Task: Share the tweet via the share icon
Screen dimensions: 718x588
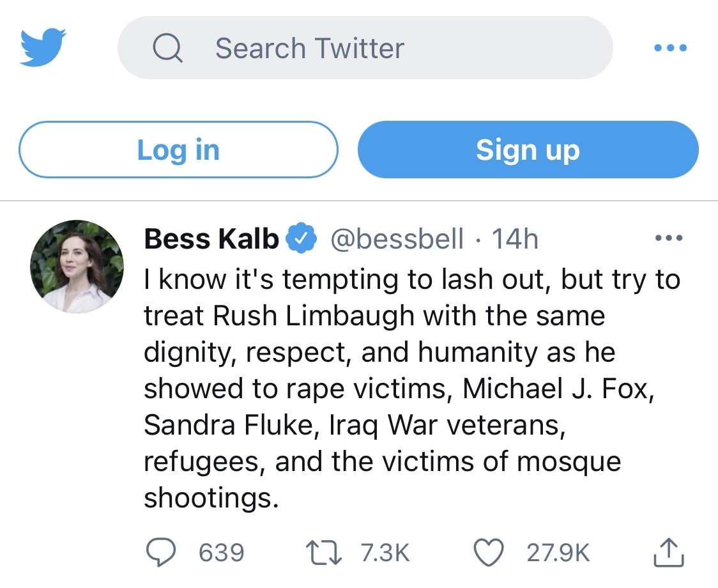Action: click(668, 552)
